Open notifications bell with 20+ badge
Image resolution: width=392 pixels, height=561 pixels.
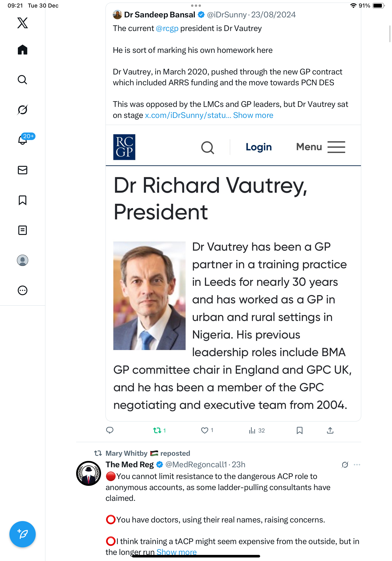click(23, 140)
